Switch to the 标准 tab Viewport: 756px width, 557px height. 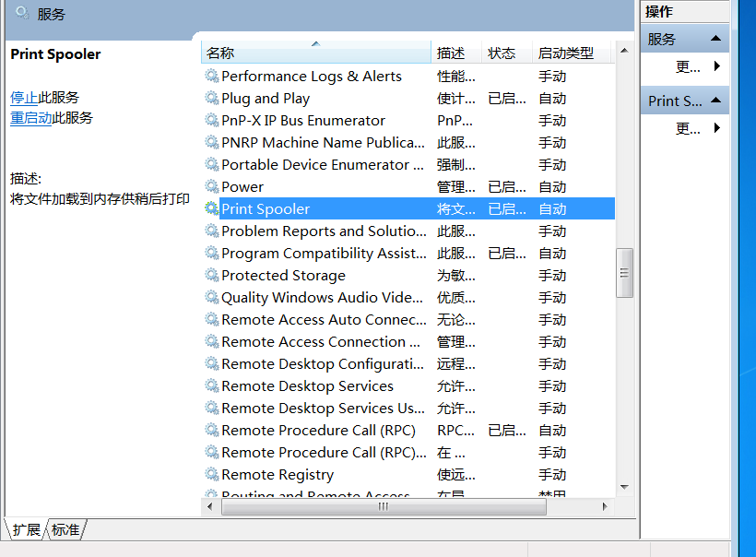65,529
